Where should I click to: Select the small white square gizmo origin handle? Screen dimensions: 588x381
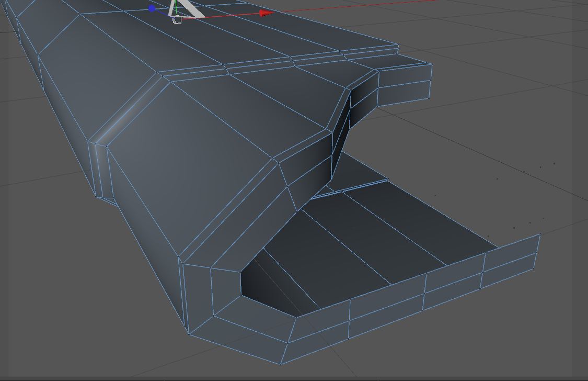pos(177,19)
